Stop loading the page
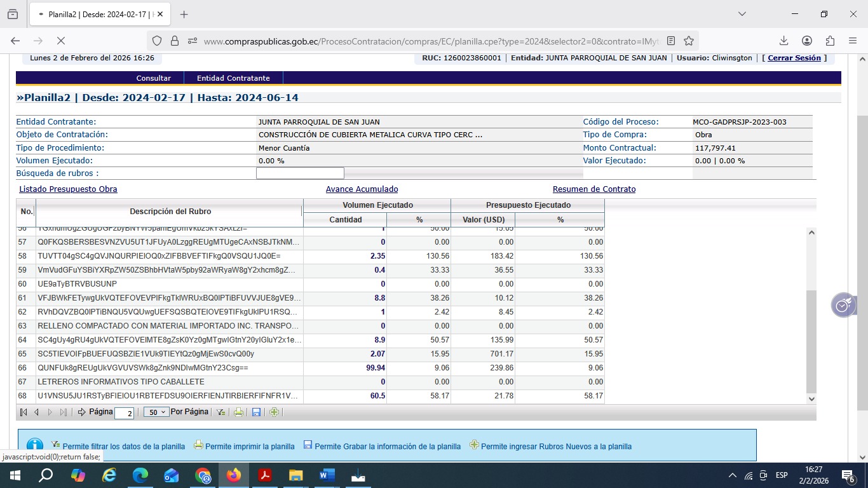 point(61,41)
